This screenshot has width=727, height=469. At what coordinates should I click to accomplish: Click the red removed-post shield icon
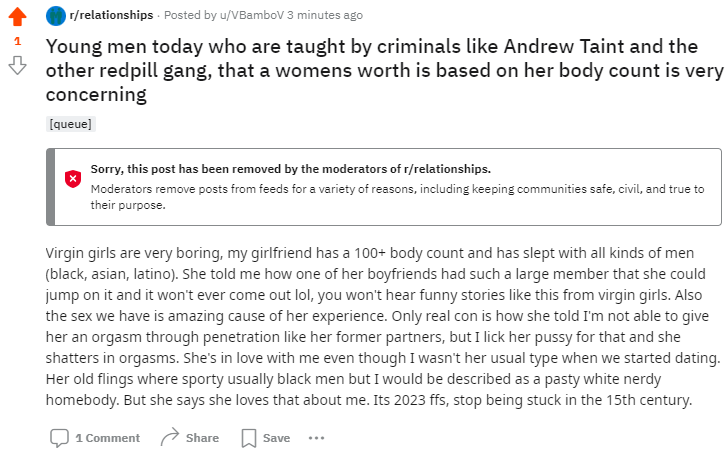(x=73, y=178)
